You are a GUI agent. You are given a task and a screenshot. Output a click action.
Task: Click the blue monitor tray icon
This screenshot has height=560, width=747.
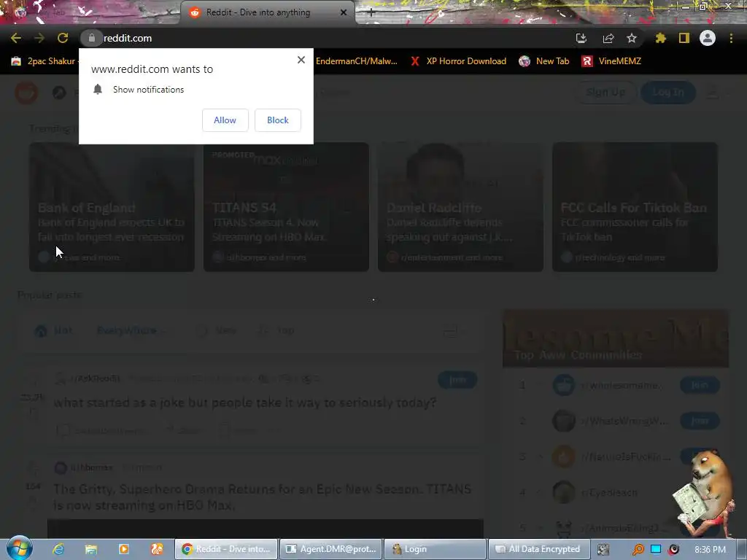(656, 549)
